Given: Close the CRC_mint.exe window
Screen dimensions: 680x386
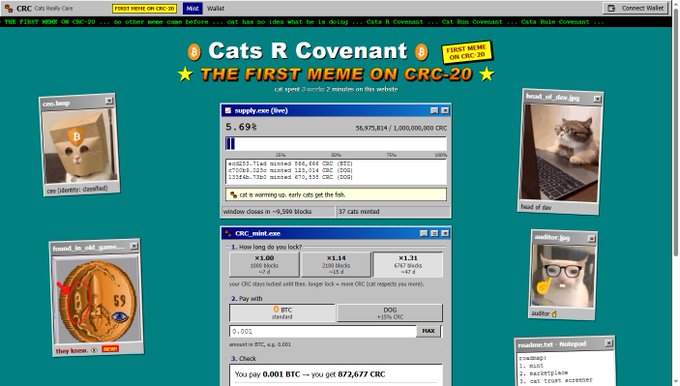Looking at the screenshot, I should coord(445,233).
